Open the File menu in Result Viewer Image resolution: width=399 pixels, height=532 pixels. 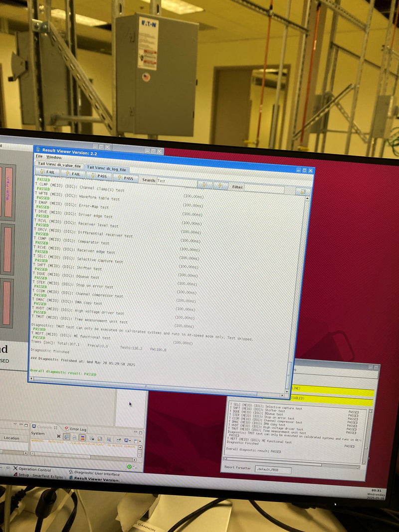coord(39,157)
